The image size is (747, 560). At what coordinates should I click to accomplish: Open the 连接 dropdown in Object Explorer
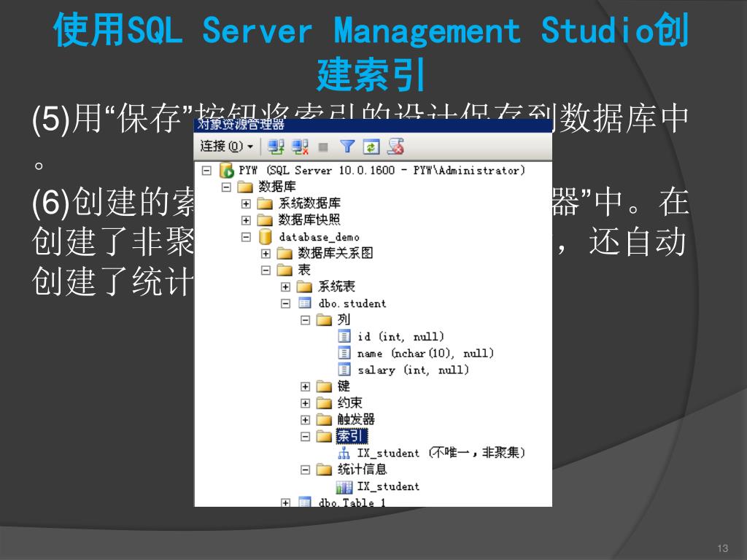[x=226, y=146]
